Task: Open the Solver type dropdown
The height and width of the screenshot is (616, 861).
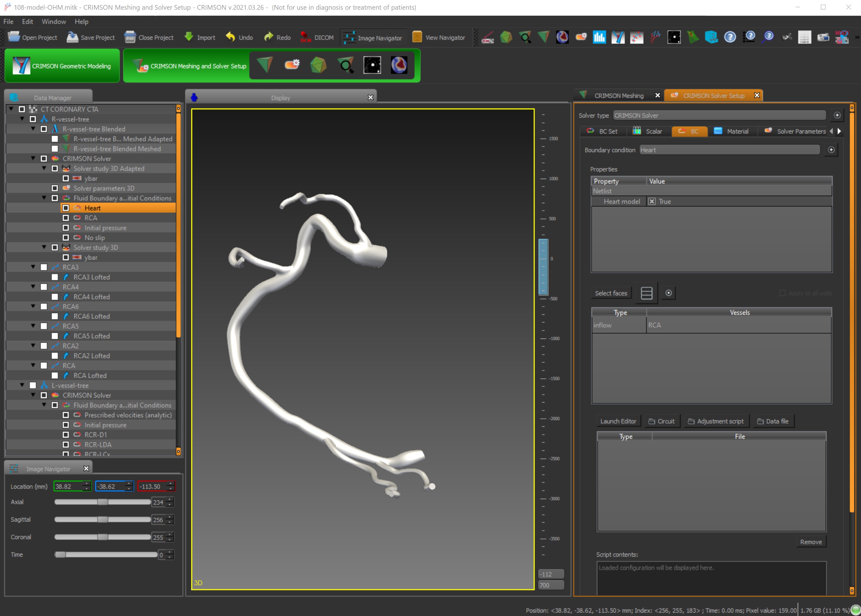Action: point(719,115)
